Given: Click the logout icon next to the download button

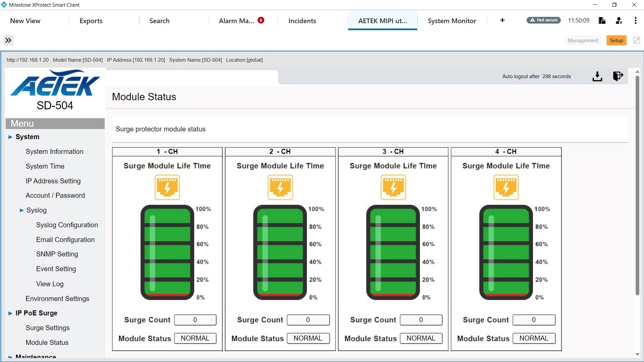Looking at the screenshot, I should 618,76.
